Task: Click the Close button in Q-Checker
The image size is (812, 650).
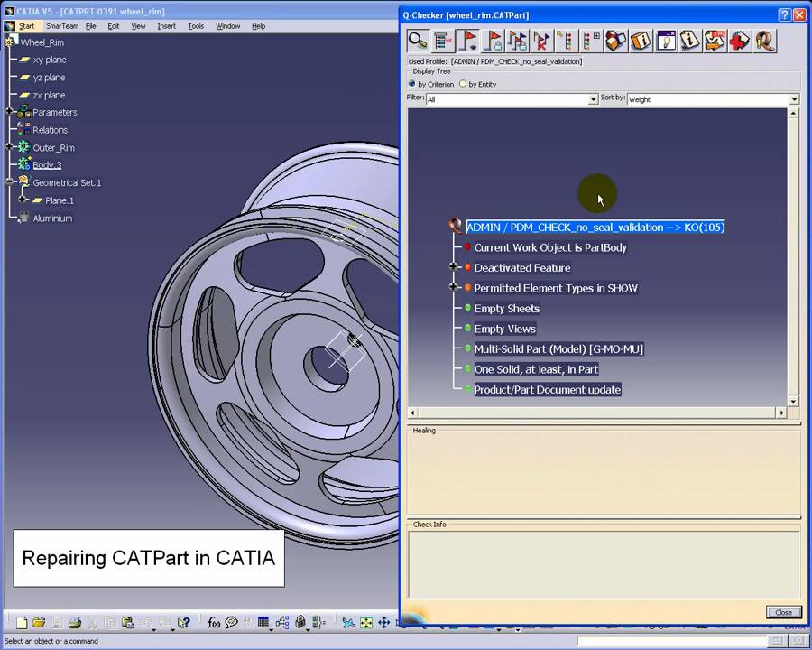Action: [x=783, y=612]
